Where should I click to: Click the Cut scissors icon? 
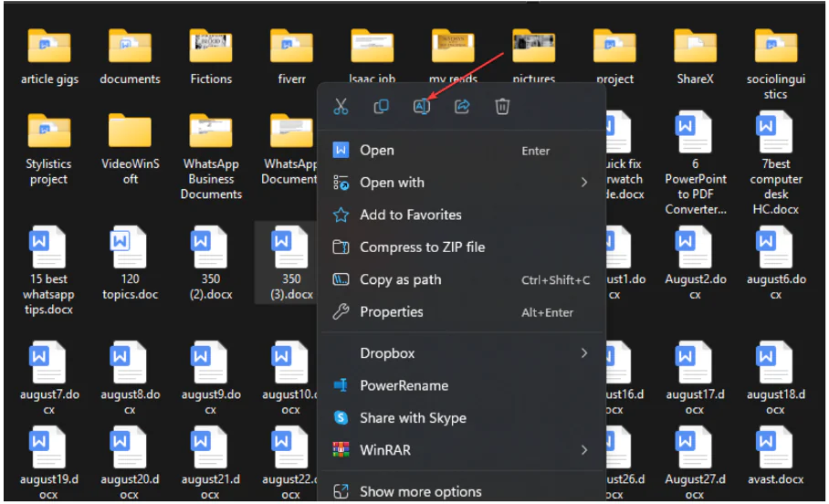[x=341, y=107]
